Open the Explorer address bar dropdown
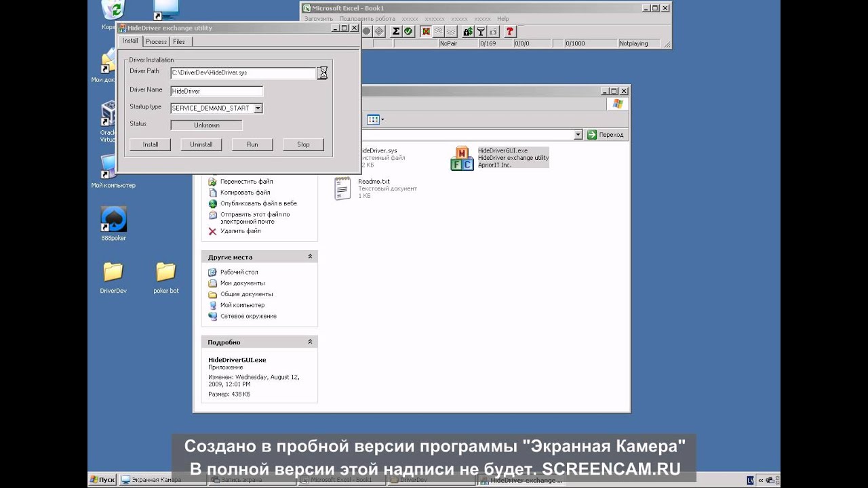 point(578,135)
